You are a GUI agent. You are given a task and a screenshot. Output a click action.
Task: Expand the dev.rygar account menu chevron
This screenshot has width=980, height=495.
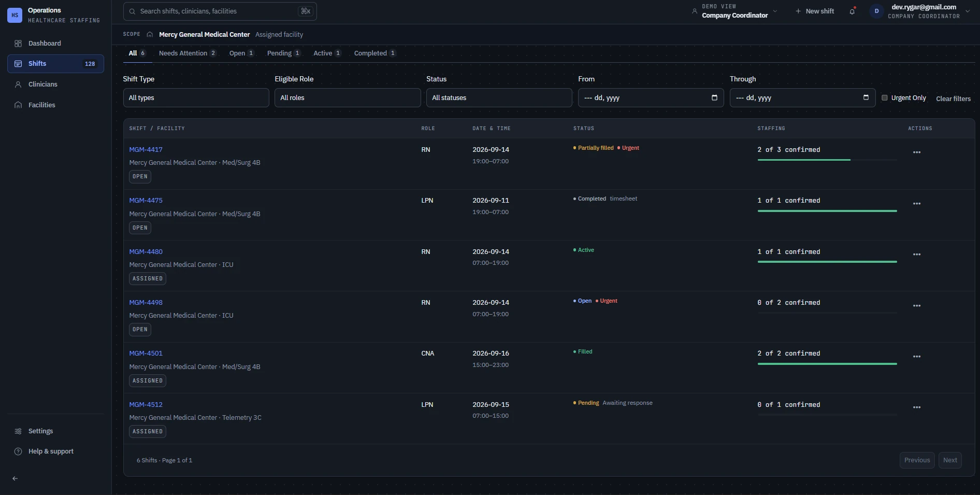pos(968,11)
